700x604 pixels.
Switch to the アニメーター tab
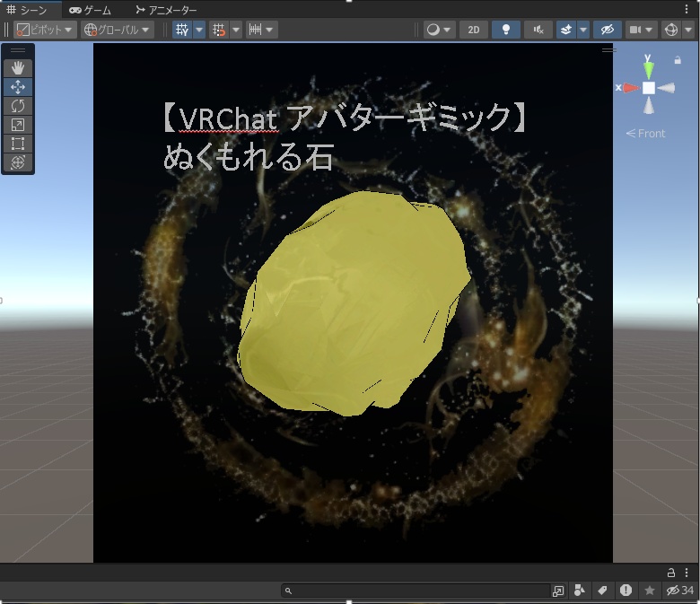click(166, 9)
